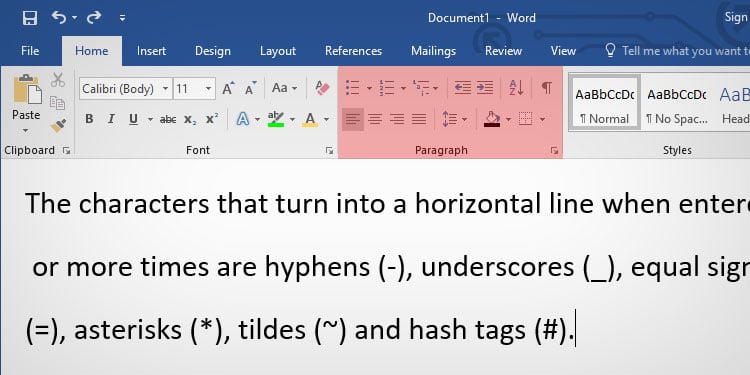Decrease font size with Shrink Font
Image resolution: width=750 pixels, height=375 pixels.
tap(251, 88)
